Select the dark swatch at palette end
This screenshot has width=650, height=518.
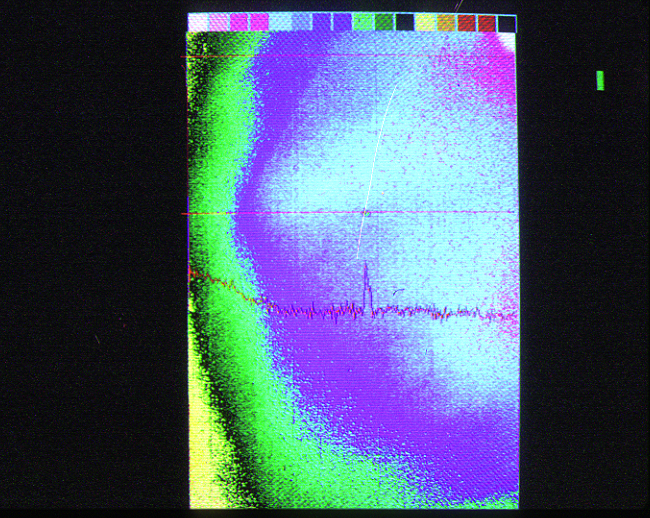pos(507,22)
